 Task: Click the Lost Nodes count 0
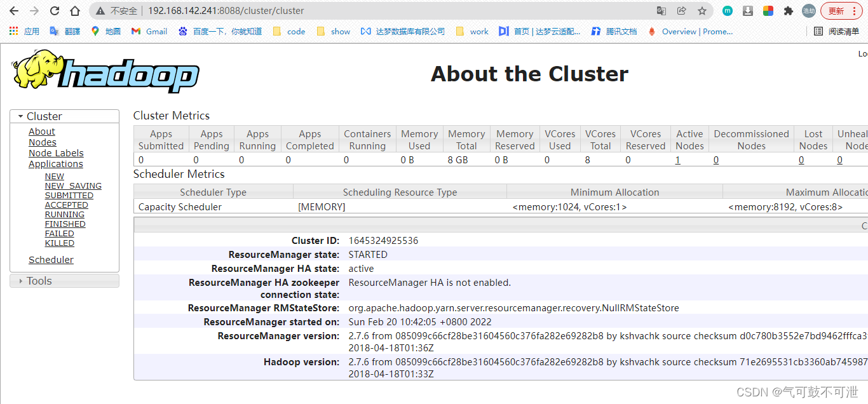pos(801,160)
